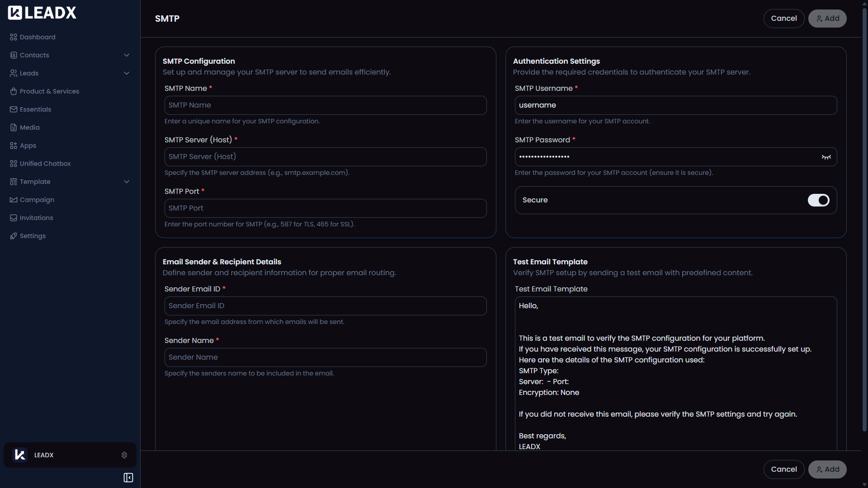This screenshot has width=868, height=488.
Task: Go to the Campaign section
Action: coord(37,200)
